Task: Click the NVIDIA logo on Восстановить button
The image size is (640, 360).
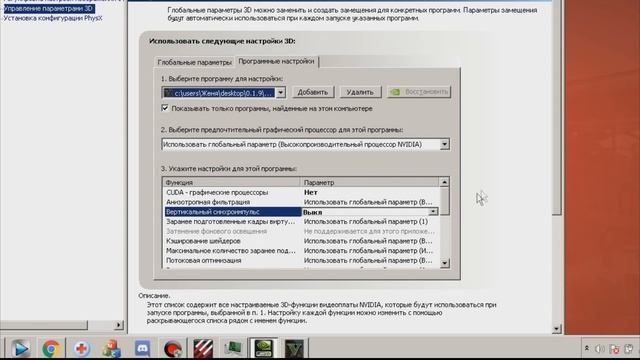Action: click(395, 92)
